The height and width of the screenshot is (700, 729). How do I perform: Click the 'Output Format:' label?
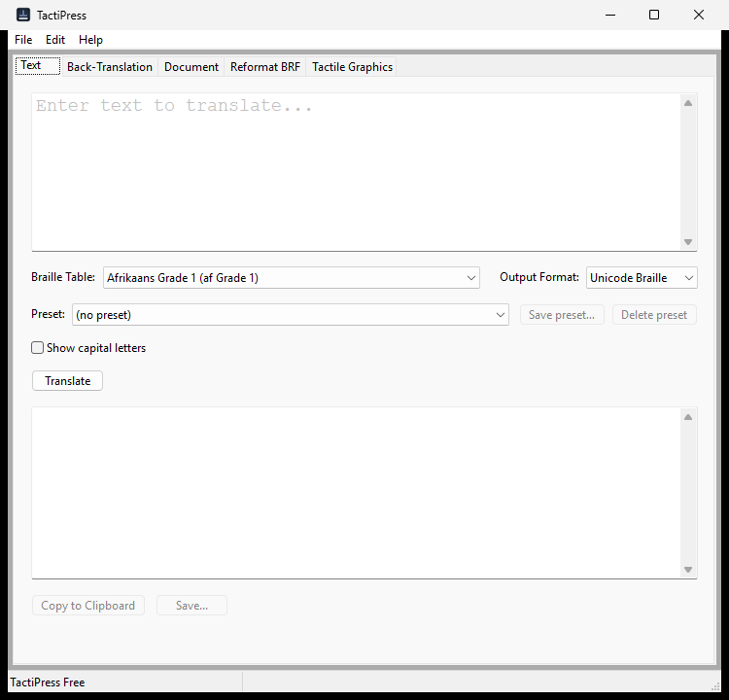539,277
